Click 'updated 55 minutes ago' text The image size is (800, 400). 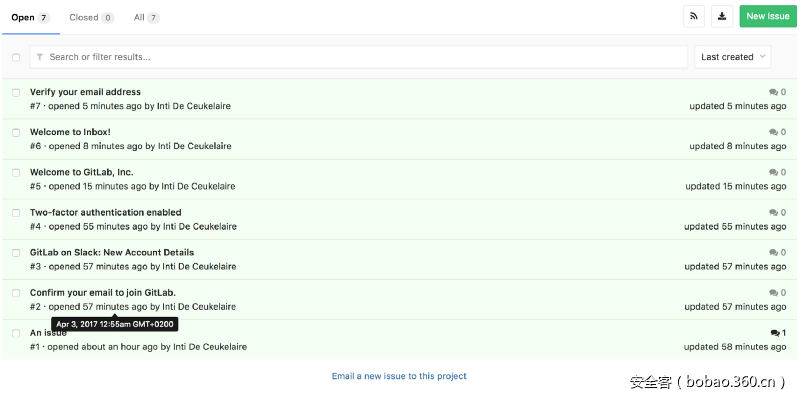pyautogui.click(x=735, y=226)
